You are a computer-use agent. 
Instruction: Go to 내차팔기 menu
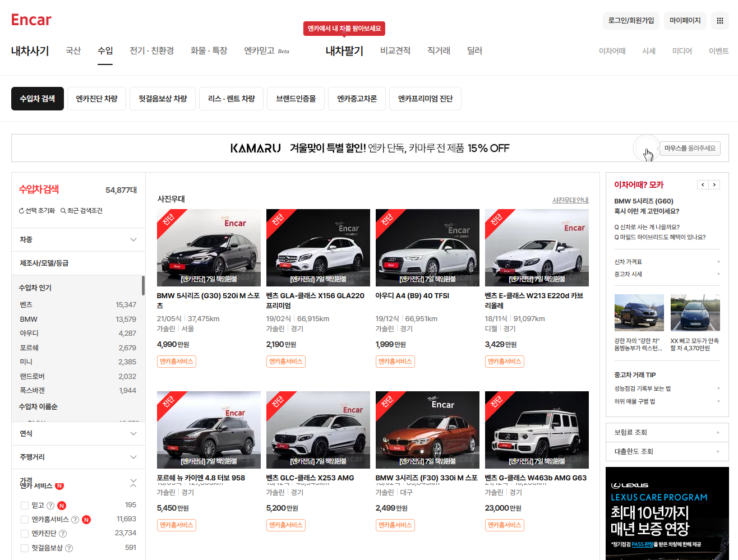point(344,50)
